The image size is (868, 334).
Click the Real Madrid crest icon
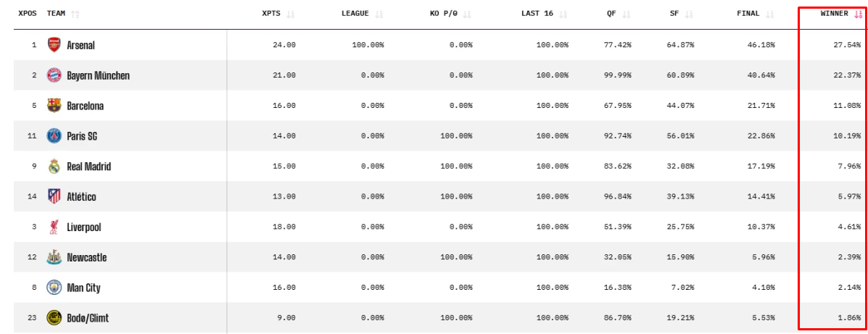coord(54,167)
